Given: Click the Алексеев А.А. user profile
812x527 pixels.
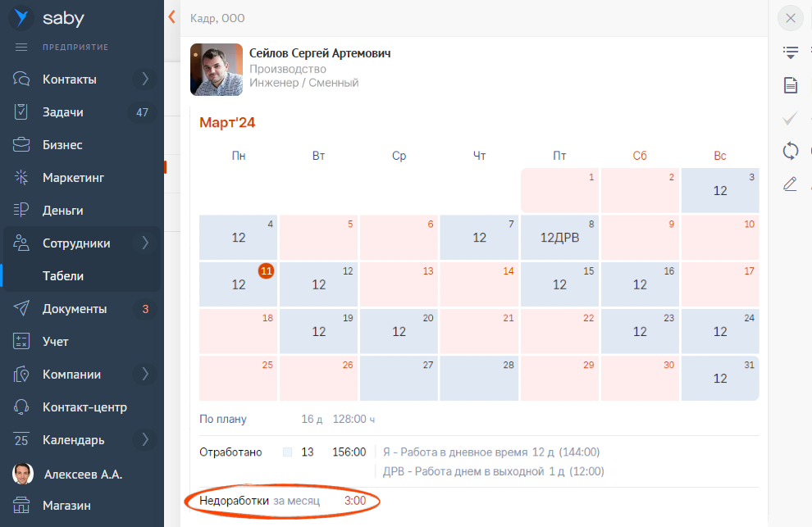Looking at the screenshot, I should [x=82, y=474].
